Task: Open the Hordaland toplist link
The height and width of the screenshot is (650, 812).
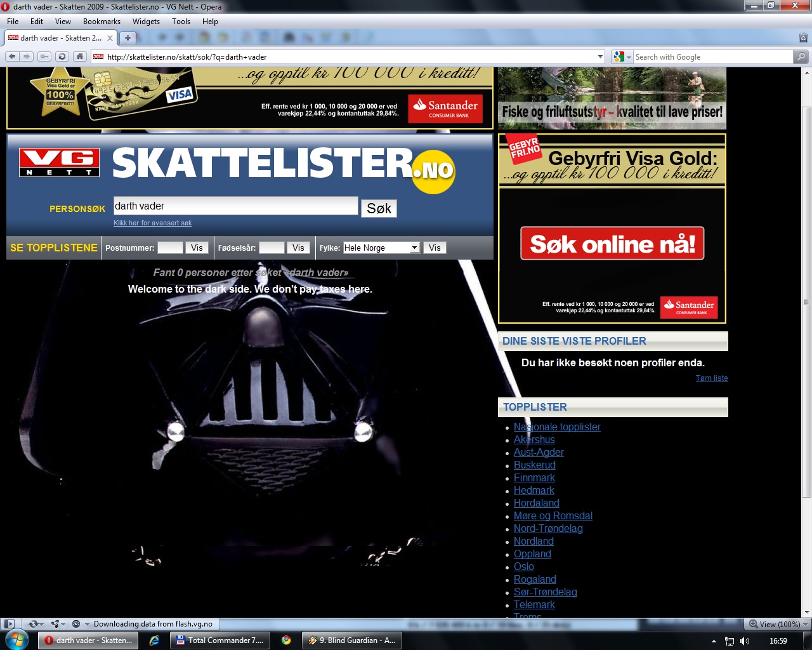Action: click(x=537, y=503)
